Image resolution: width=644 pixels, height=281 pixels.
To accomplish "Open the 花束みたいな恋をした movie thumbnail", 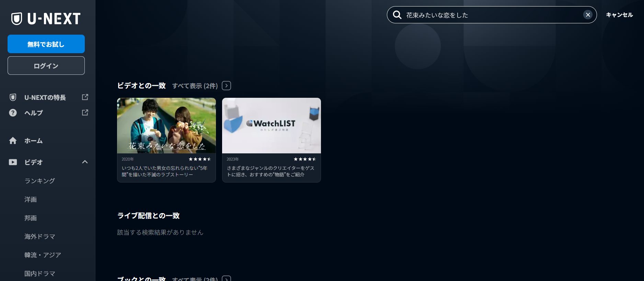I will (x=166, y=126).
